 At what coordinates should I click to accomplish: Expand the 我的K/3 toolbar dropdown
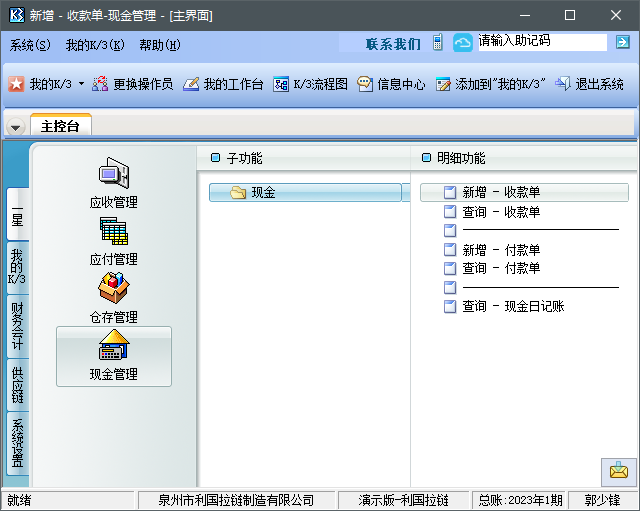point(81,85)
